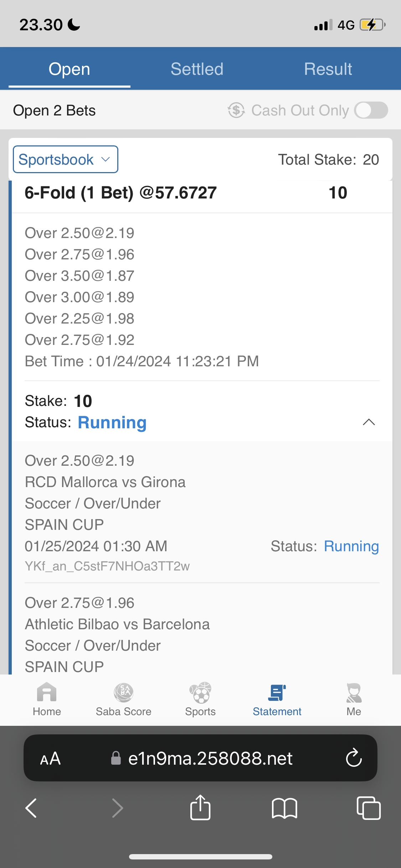Go back with Safari back arrow

[31, 808]
